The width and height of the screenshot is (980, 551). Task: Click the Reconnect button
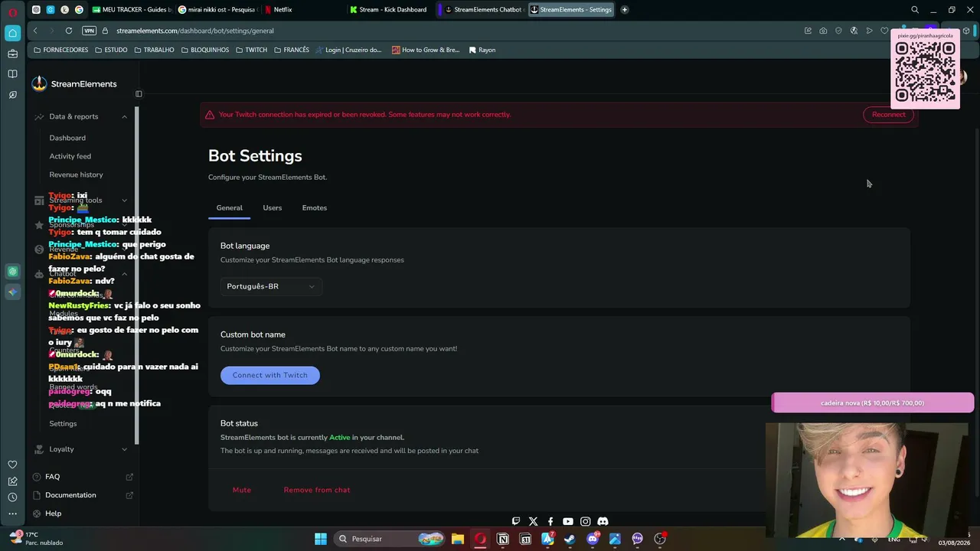click(x=888, y=115)
